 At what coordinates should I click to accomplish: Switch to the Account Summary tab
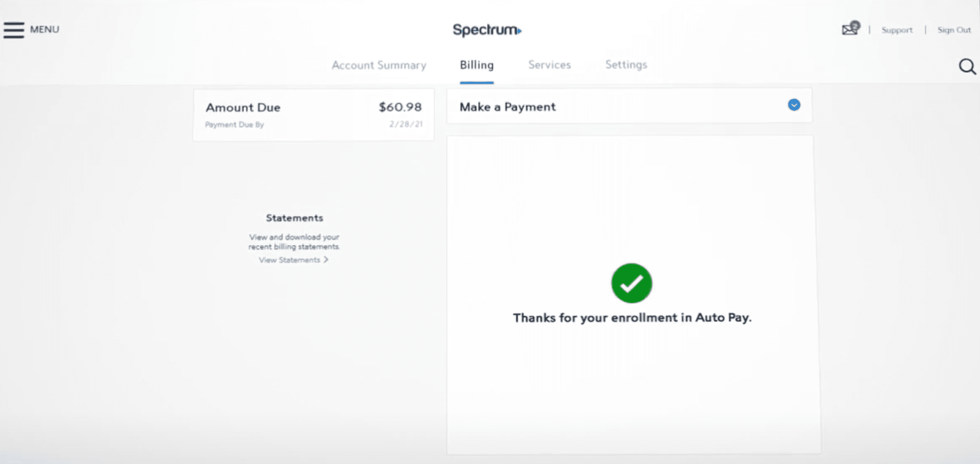(379, 65)
